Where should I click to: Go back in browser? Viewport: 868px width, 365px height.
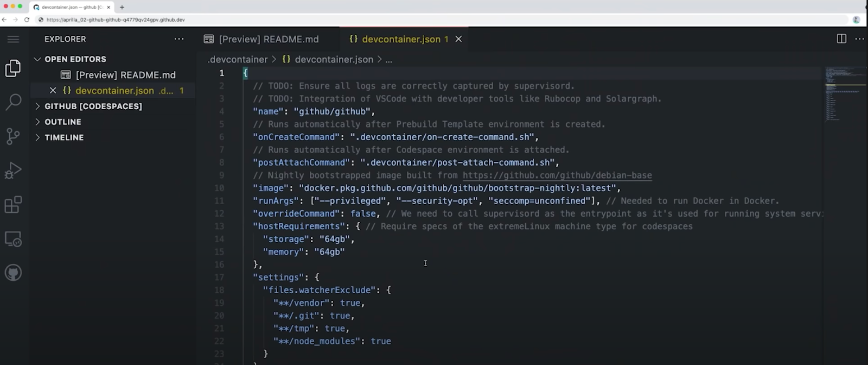[x=4, y=20]
